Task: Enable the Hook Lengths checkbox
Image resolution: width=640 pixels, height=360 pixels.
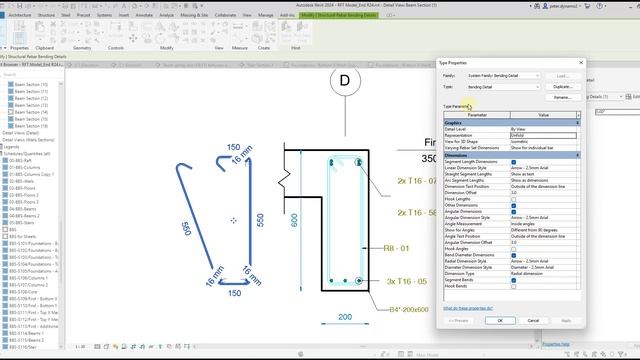Action: click(x=513, y=199)
